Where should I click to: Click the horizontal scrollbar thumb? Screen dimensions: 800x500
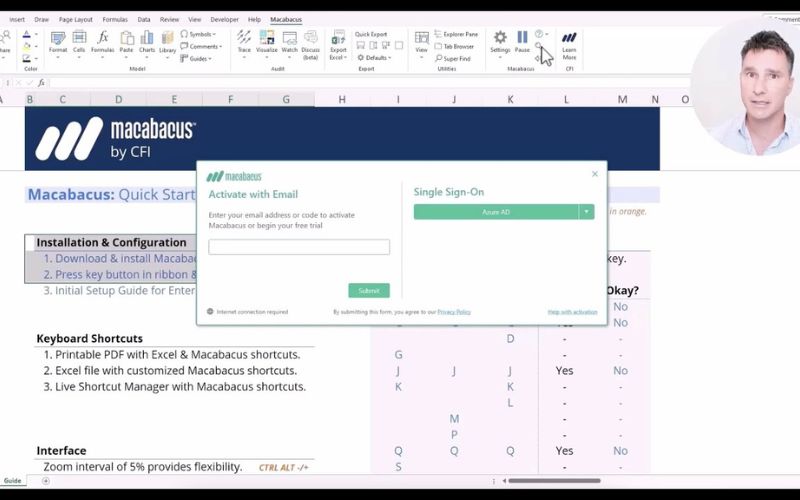click(x=554, y=481)
